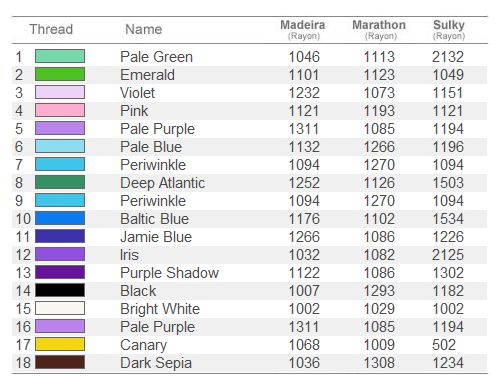Click the Baltic Blue swatch

(60, 218)
